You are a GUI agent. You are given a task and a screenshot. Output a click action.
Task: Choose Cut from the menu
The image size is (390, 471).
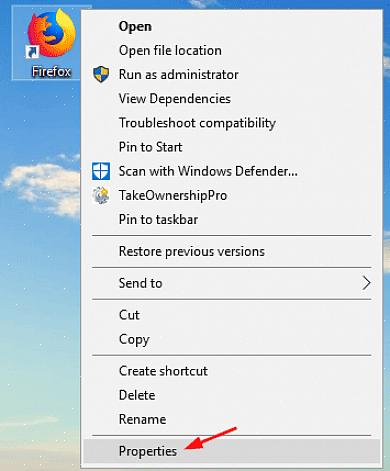tap(232, 315)
